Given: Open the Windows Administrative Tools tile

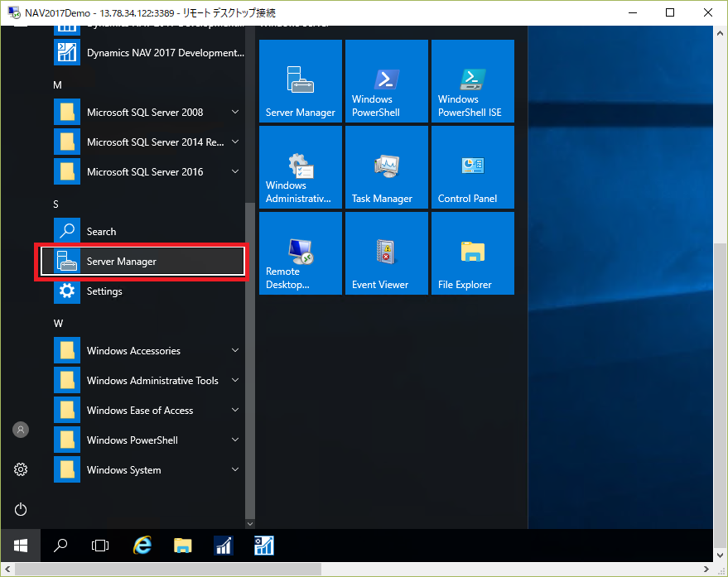Looking at the screenshot, I should (x=301, y=167).
